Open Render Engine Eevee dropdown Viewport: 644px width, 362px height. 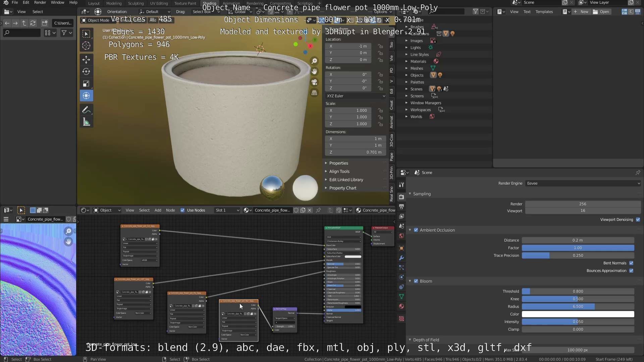point(583,183)
